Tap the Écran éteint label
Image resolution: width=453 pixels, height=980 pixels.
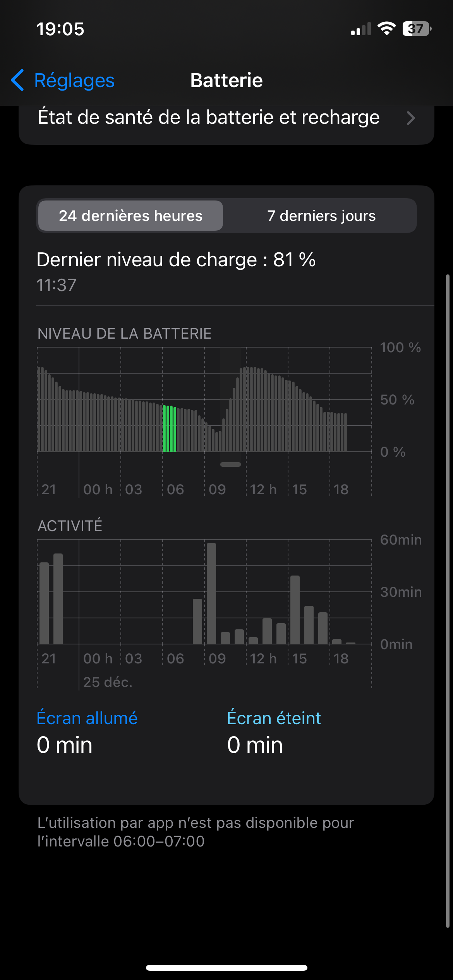(x=274, y=718)
